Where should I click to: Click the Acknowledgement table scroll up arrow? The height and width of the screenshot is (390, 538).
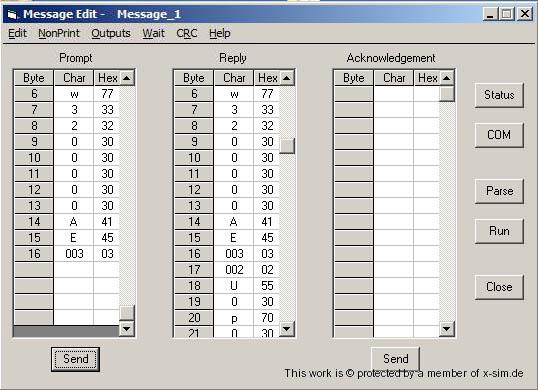pyautogui.click(x=446, y=78)
